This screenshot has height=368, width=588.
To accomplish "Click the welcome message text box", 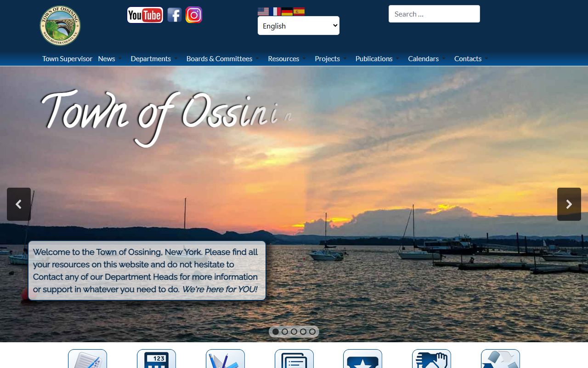I will [x=147, y=270].
